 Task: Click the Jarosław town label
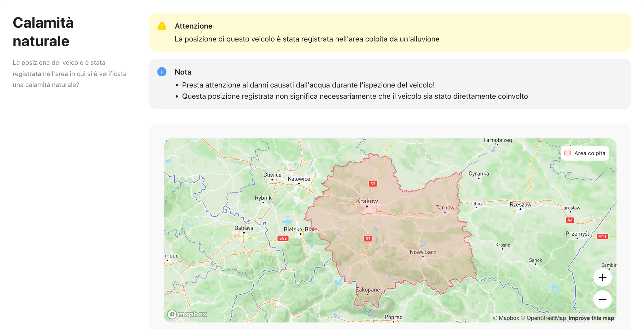571,208
